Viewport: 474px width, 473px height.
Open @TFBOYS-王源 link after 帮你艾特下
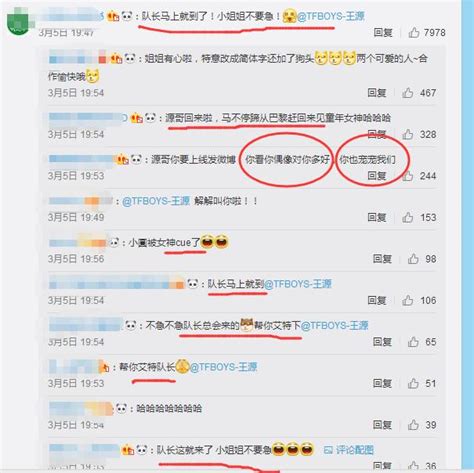click(334, 325)
